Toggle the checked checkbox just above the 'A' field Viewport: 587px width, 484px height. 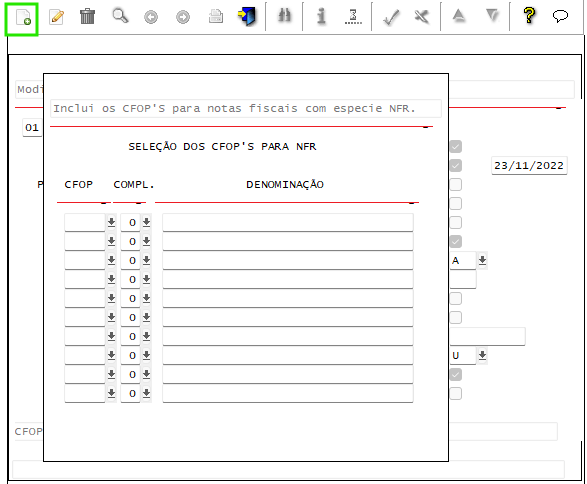[456, 241]
